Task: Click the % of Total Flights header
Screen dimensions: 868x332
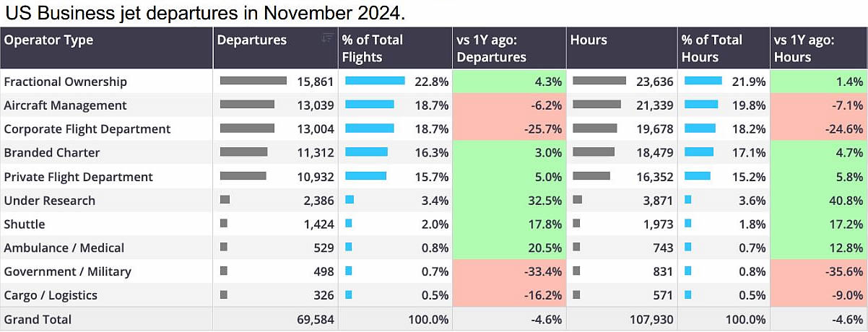Action: point(373,48)
